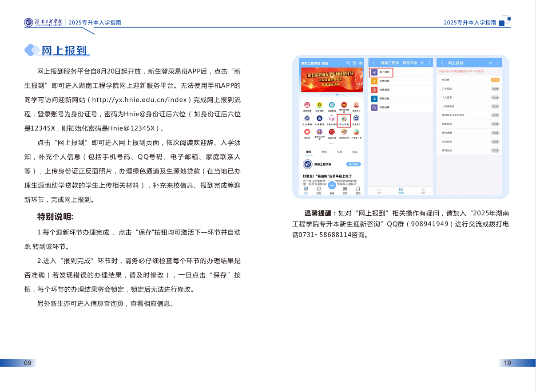
Task: Tap the search magnifier in the Yiban header
Action: click(348, 63)
